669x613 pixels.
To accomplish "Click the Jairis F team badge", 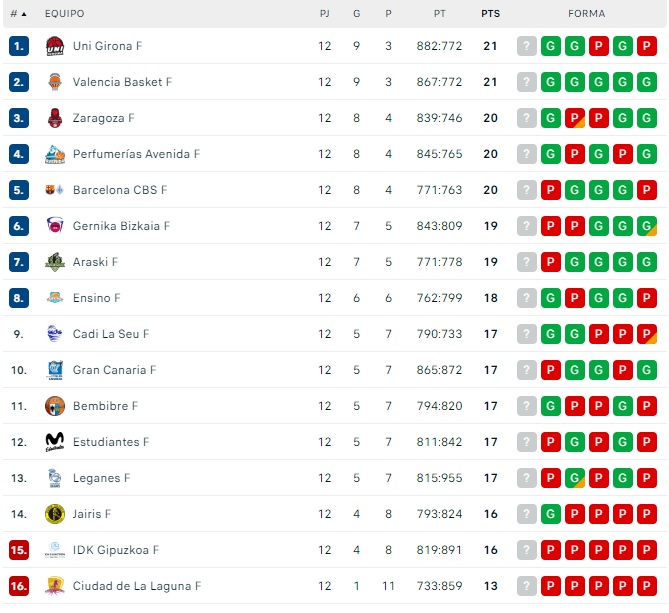I will point(55,514).
